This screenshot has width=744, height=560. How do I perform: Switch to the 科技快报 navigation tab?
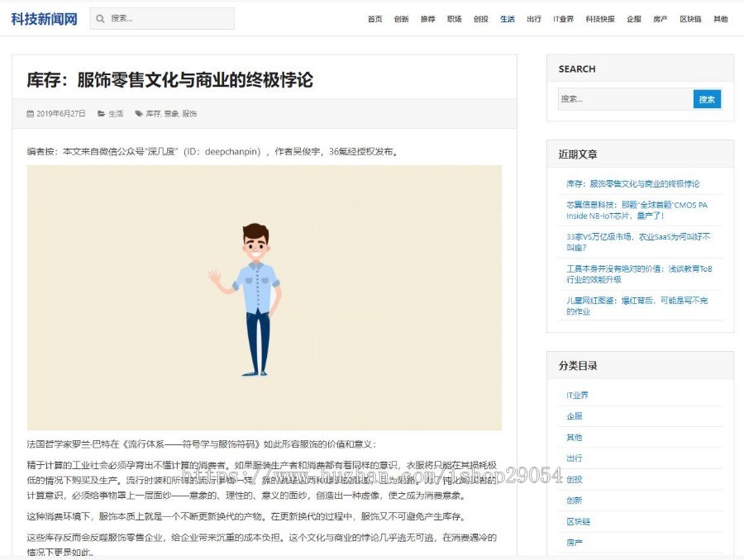click(599, 18)
